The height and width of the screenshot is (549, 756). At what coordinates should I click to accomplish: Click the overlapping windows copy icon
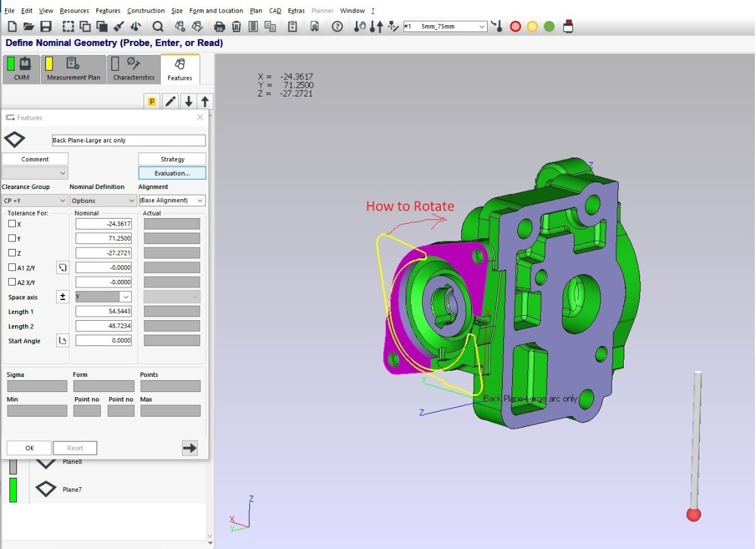click(x=84, y=26)
